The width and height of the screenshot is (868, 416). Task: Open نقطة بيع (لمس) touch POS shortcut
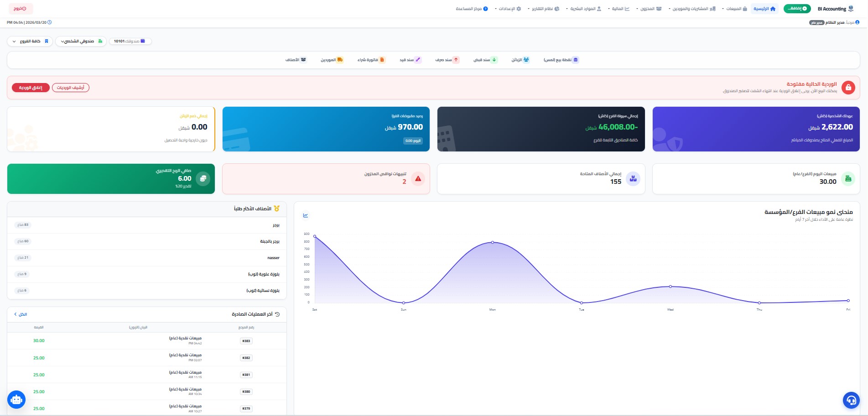(561, 60)
